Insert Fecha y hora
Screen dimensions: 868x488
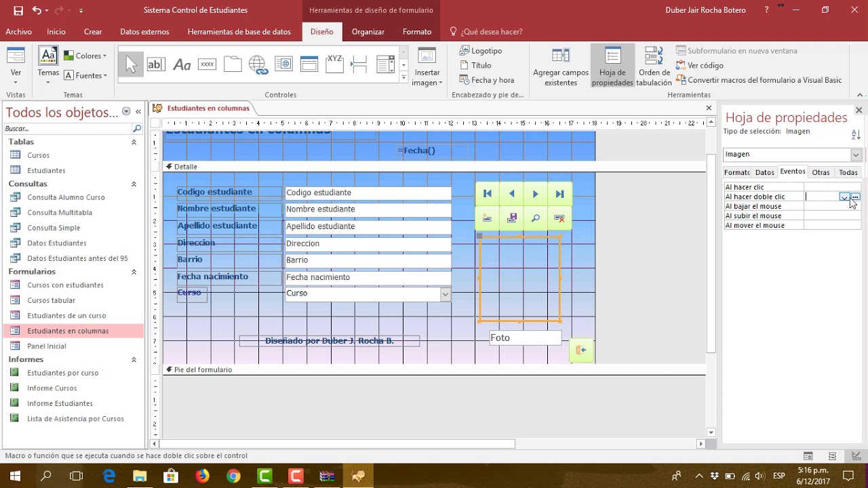[487, 80]
